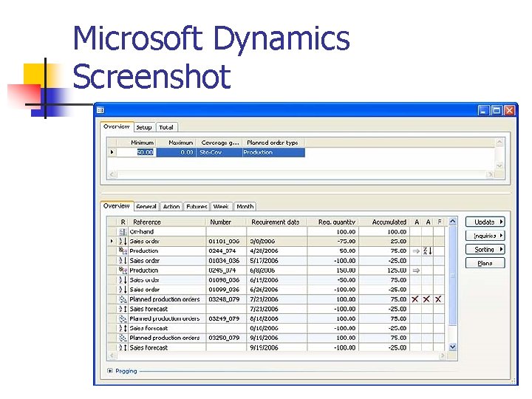Click planned order type Production cell
This screenshot has width=532, height=399.
tap(273, 152)
